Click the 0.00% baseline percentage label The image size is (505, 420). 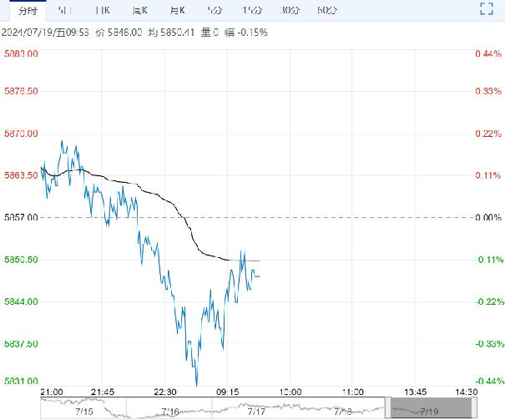point(486,217)
